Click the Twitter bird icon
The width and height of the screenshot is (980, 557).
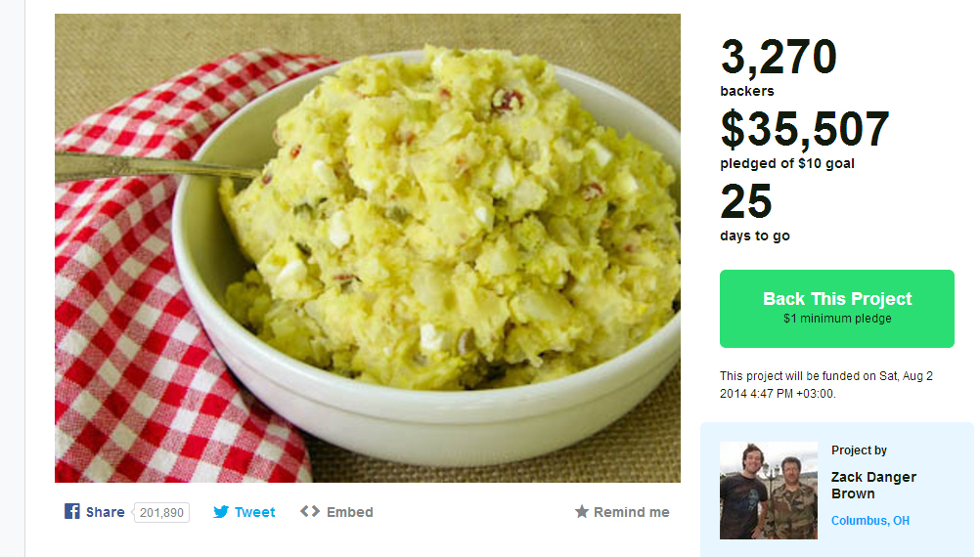(x=221, y=512)
